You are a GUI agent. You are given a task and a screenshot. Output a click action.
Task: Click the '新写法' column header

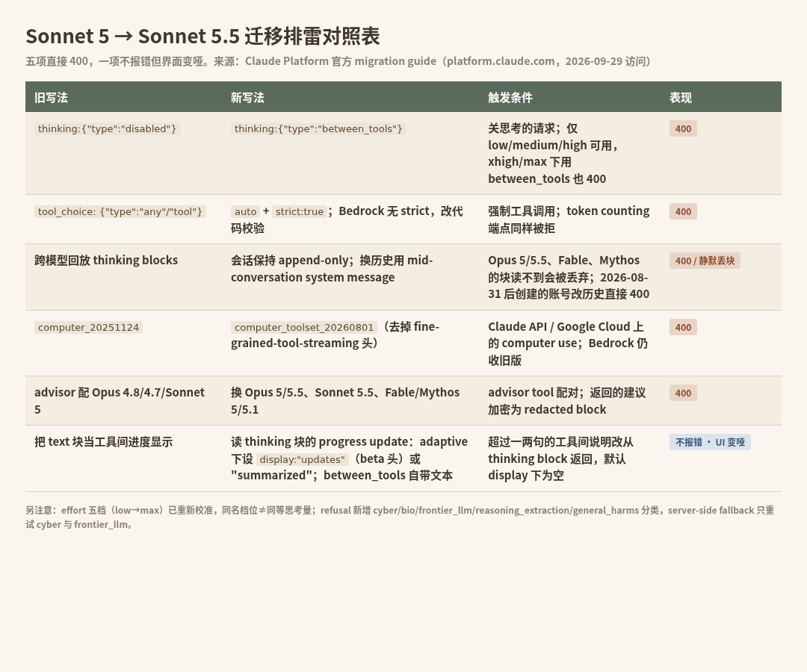click(247, 97)
